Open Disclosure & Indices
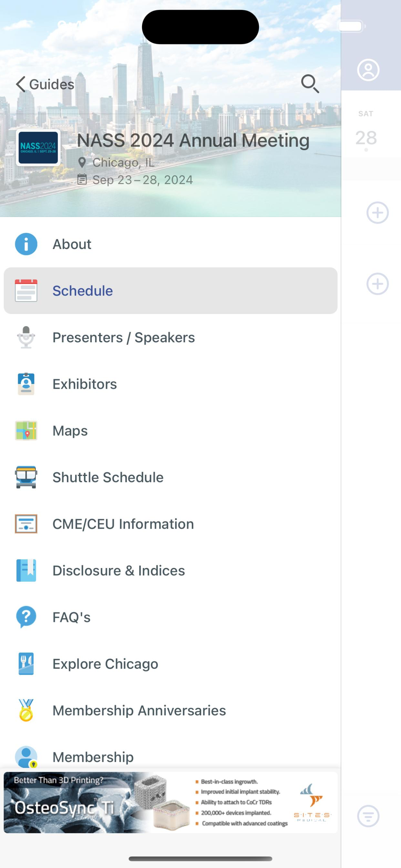401x868 pixels. [x=170, y=571]
